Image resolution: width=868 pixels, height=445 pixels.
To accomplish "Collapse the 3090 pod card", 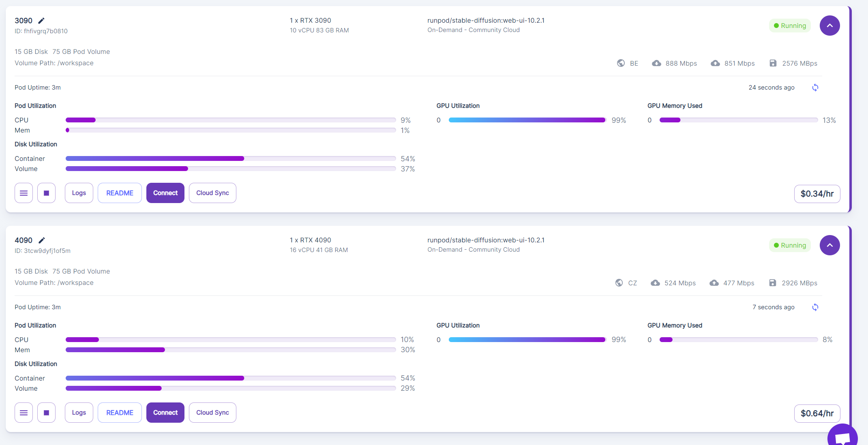I will click(829, 26).
